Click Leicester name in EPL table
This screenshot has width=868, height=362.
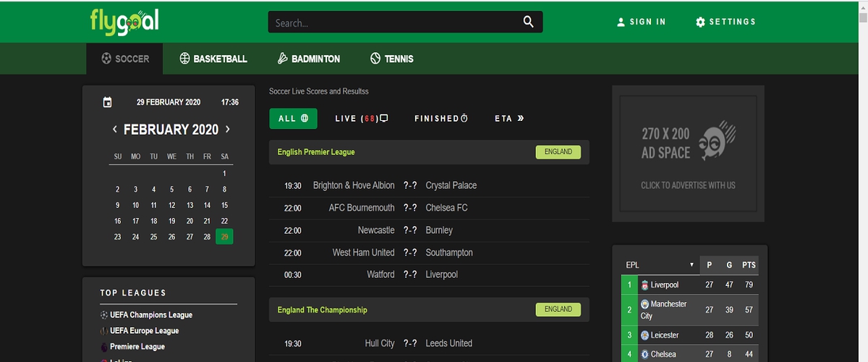(665, 335)
